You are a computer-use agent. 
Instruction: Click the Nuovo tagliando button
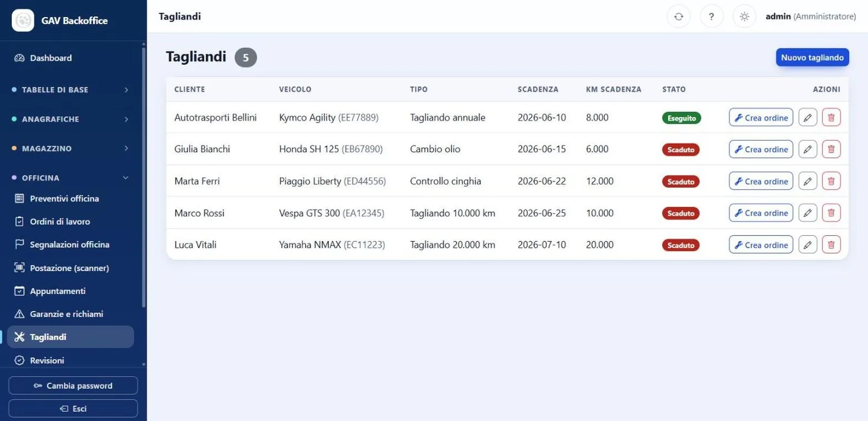pos(812,58)
